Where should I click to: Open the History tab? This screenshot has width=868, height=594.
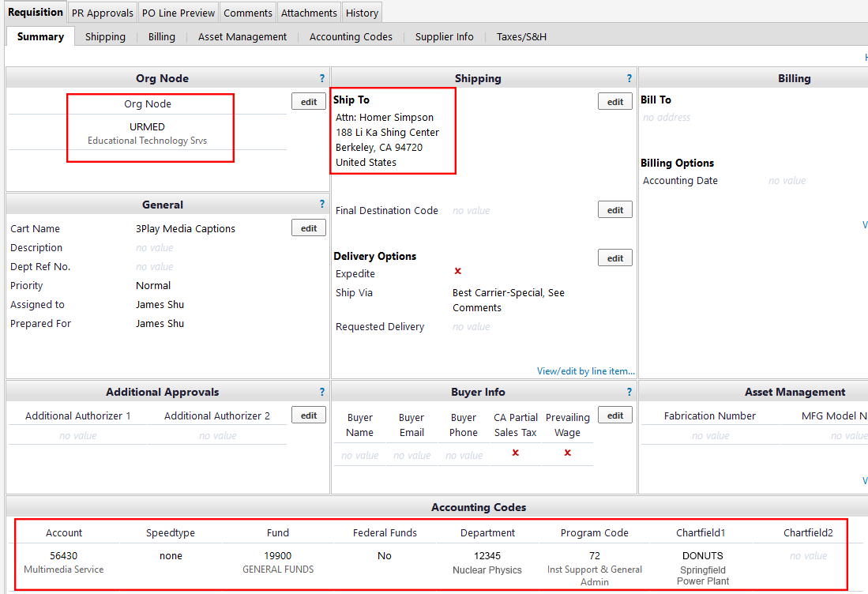(362, 13)
